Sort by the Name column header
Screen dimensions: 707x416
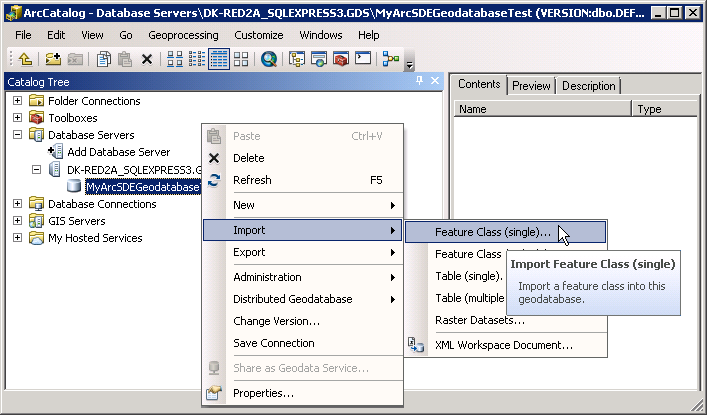(x=542, y=109)
